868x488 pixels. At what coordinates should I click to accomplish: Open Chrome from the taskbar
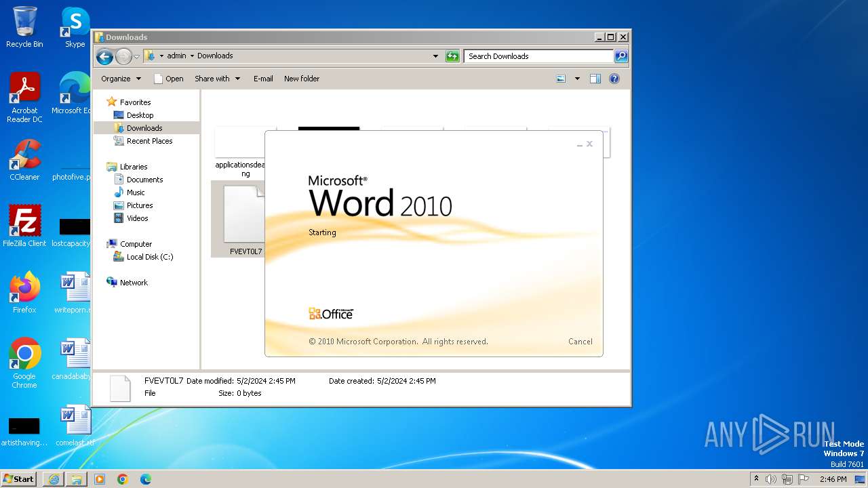pyautogui.click(x=123, y=479)
